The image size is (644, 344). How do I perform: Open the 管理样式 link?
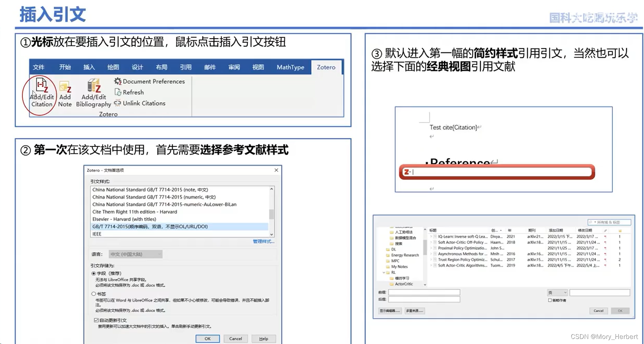[264, 241]
